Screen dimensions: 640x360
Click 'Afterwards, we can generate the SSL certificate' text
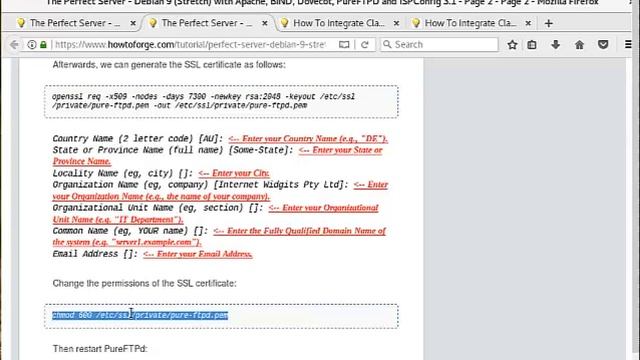169,64
